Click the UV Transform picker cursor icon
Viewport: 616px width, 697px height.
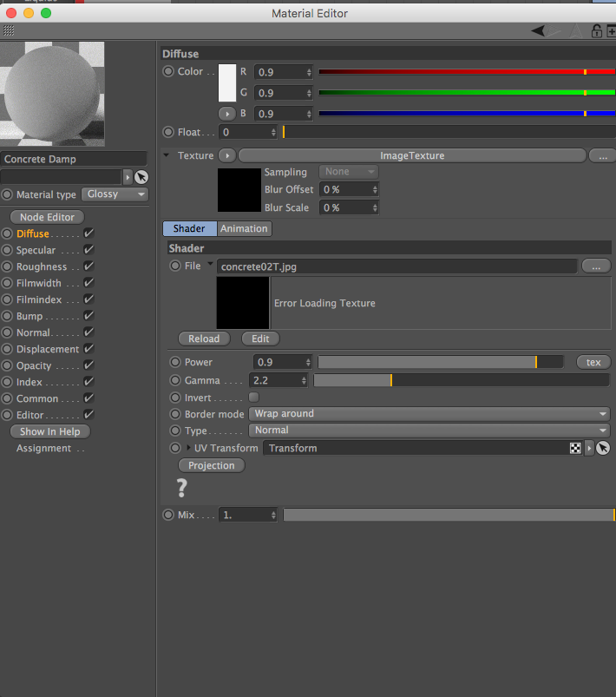click(x=603, y=448)
